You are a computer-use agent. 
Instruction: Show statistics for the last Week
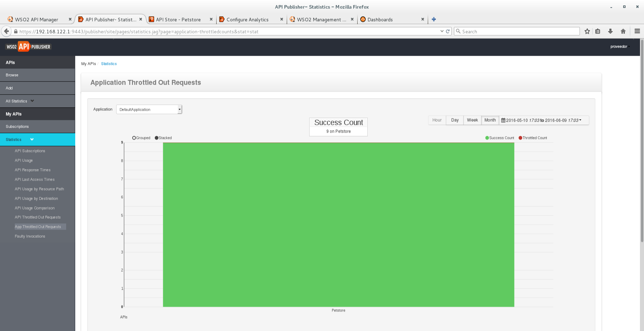pos(472,120)
